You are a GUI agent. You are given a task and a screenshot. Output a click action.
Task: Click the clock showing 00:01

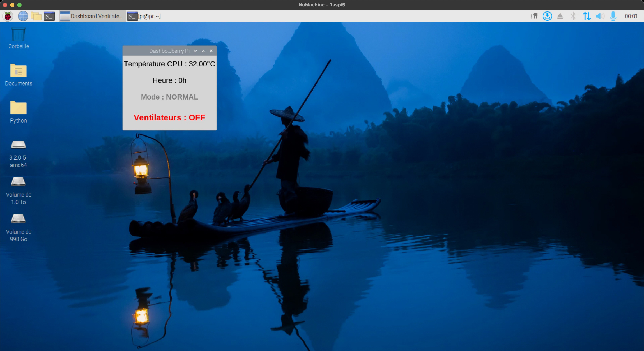point(631,16)
